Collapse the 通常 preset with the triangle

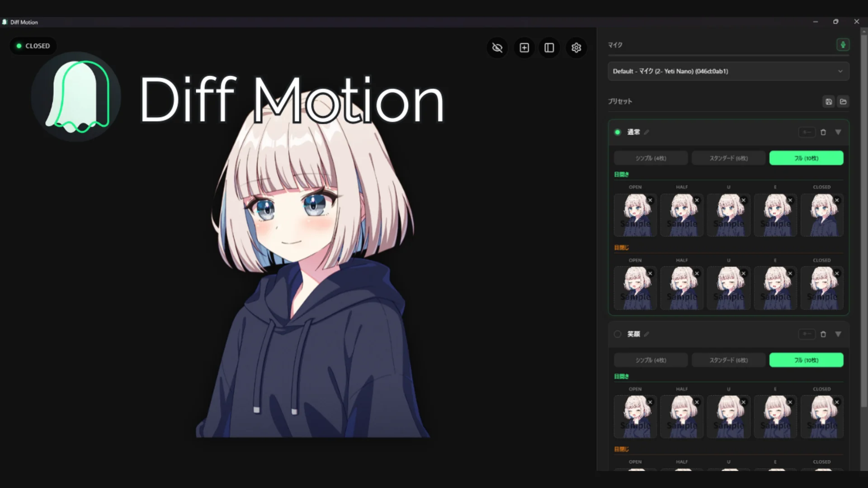click(x=838, y=132)
